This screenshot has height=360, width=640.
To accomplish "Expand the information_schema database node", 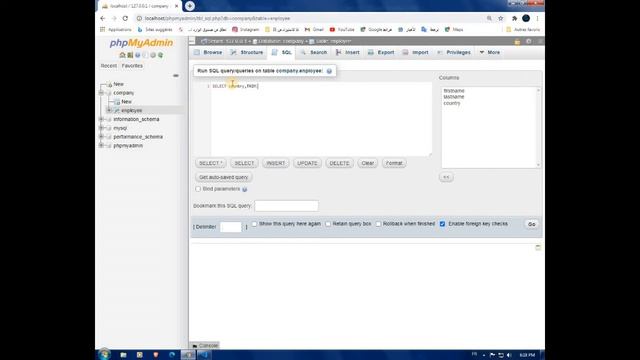I will coord(101,119).
